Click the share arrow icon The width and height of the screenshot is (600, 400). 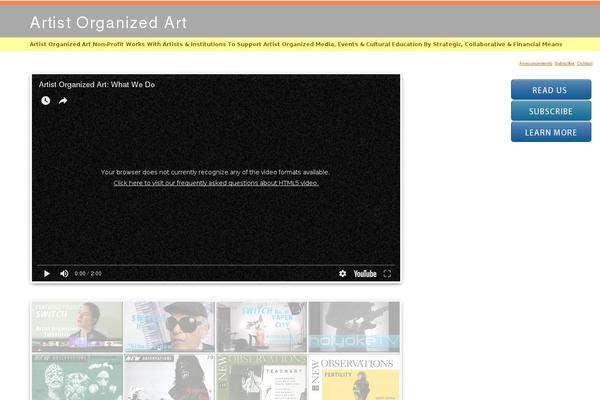[x=63, y=101]
